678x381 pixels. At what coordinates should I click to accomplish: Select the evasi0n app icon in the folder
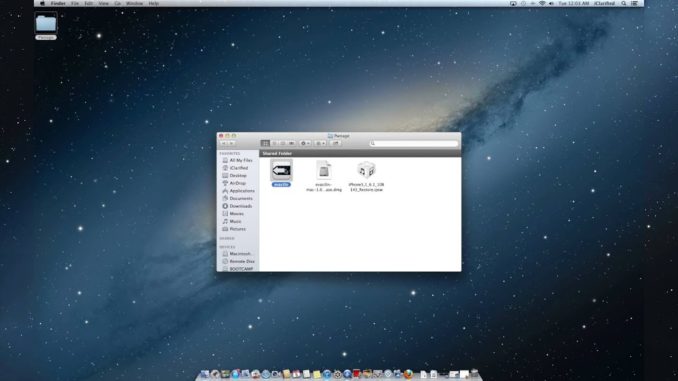click(x=281, y=170)
